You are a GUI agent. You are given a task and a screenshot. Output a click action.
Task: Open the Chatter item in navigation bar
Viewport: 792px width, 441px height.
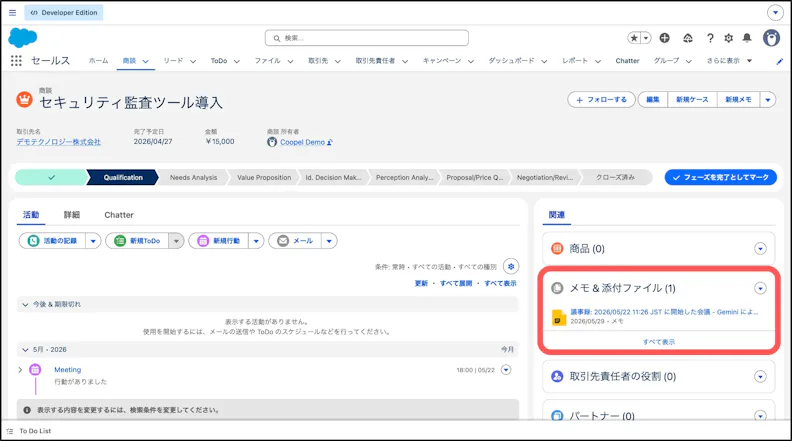pos(627,61)
